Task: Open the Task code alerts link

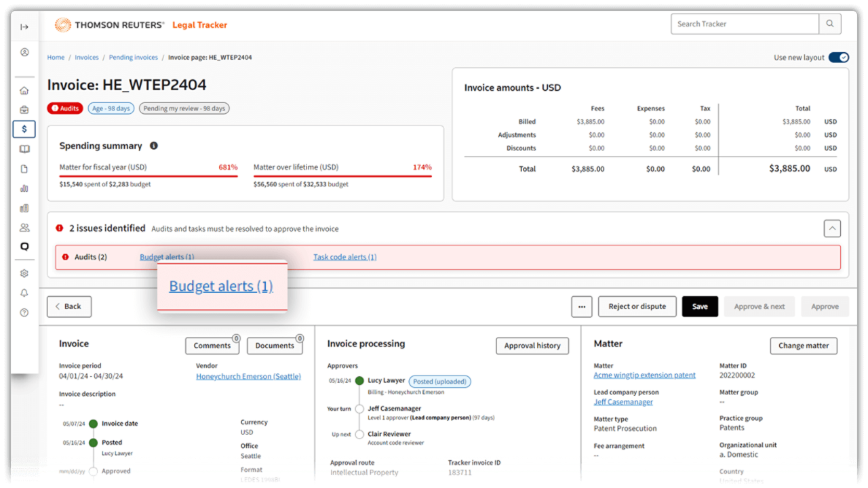Action: click(344, 258)
